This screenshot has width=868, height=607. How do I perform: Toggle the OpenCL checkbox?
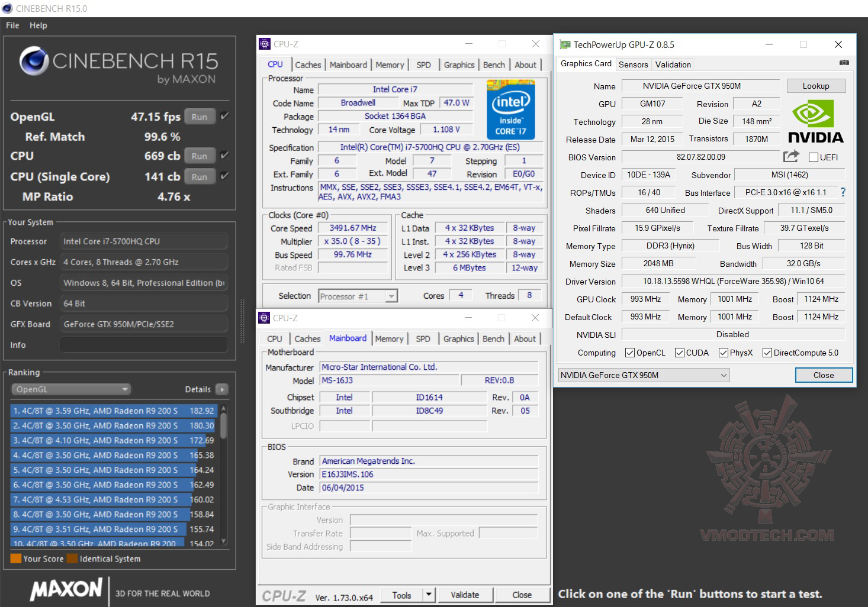point(630,353)
